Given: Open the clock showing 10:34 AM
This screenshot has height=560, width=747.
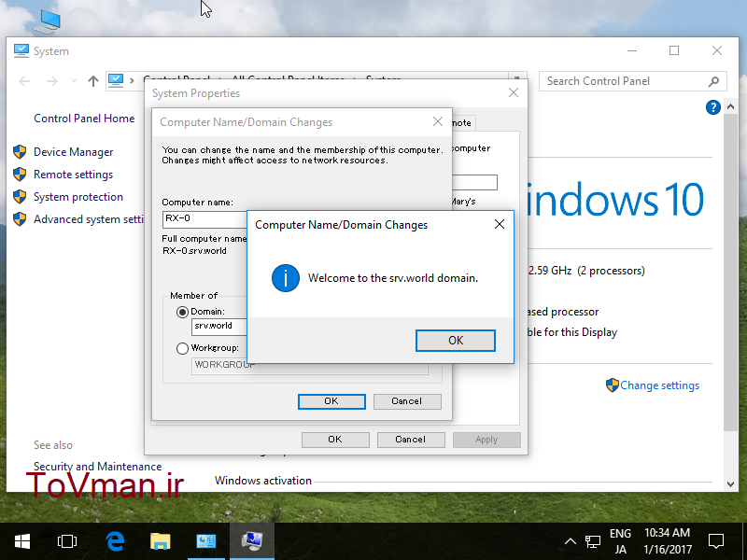Looking at the screenshot, I should tap(667, 541).
